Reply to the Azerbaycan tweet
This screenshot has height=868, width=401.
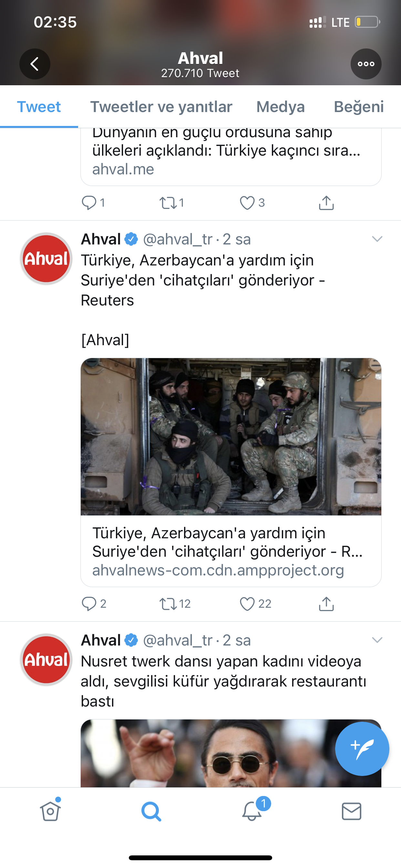coord(94,604)
